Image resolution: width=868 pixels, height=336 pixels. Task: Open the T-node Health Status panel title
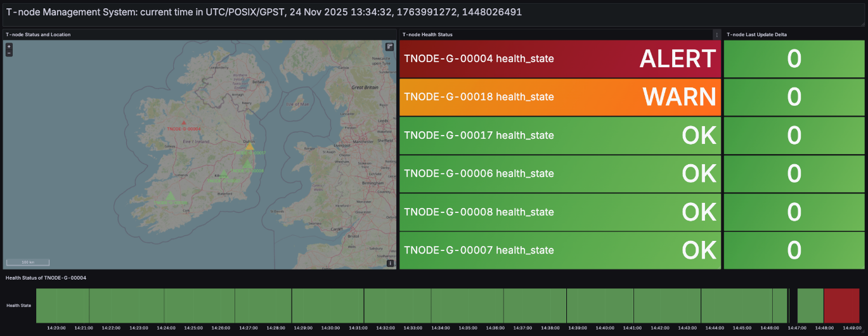[x=427, y=34]
